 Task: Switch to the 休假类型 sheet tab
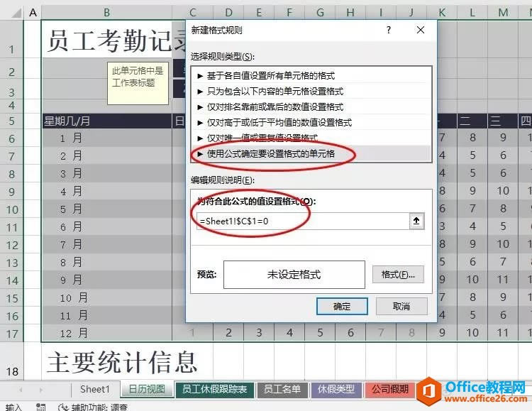pyautogui.click(x=336, y=389)
